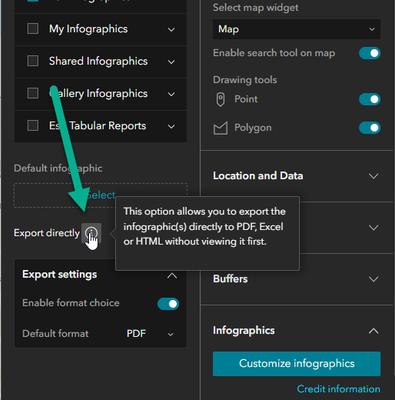
Task: Check the Esri Tabular Reports checkbox
Action: point(33,126)
